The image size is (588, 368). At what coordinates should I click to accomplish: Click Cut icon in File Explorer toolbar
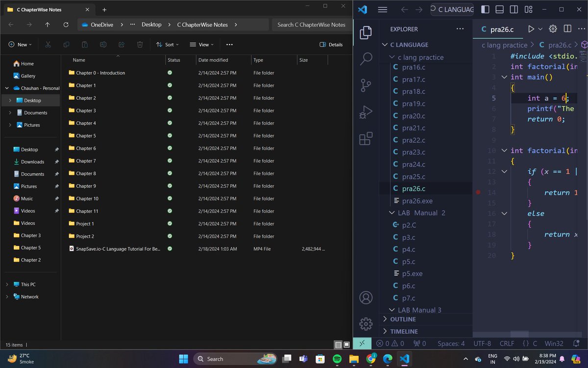click(x=48, y=45)
